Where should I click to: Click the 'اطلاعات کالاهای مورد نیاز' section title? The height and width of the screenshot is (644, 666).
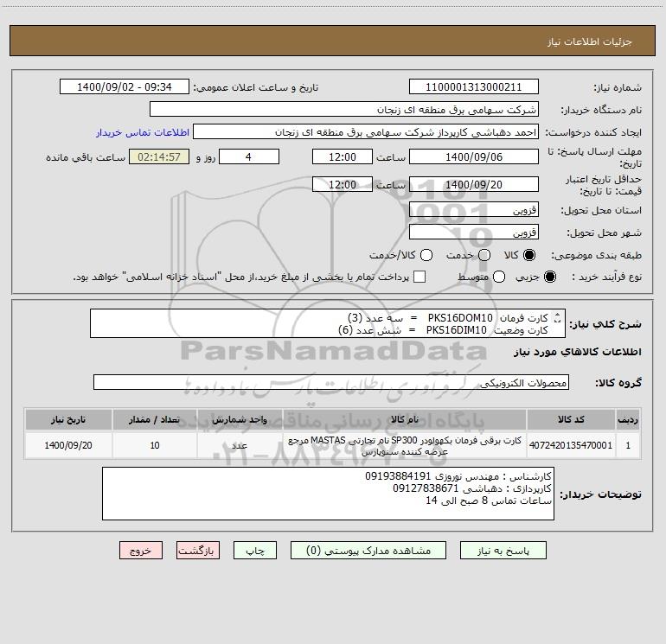577,352
